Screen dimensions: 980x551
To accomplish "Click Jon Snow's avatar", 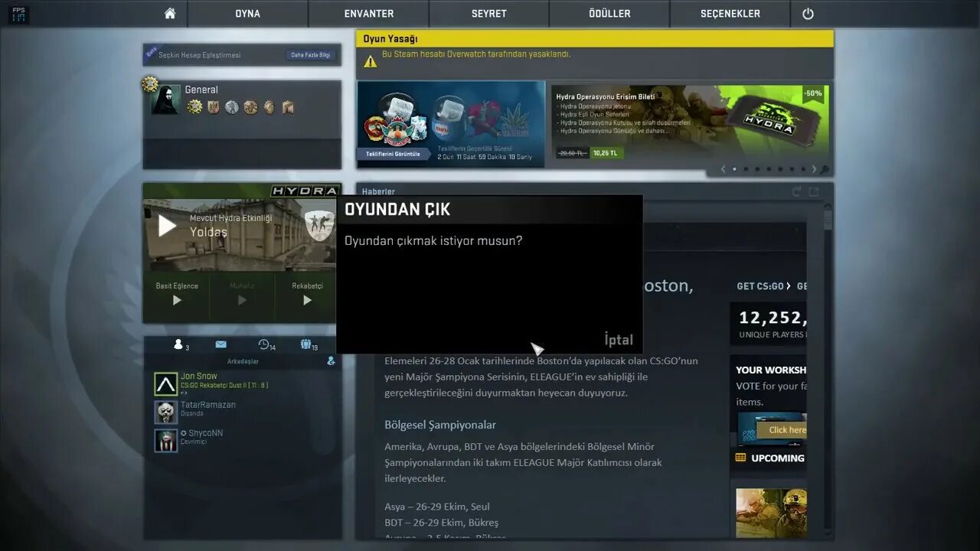I will 165,384.
